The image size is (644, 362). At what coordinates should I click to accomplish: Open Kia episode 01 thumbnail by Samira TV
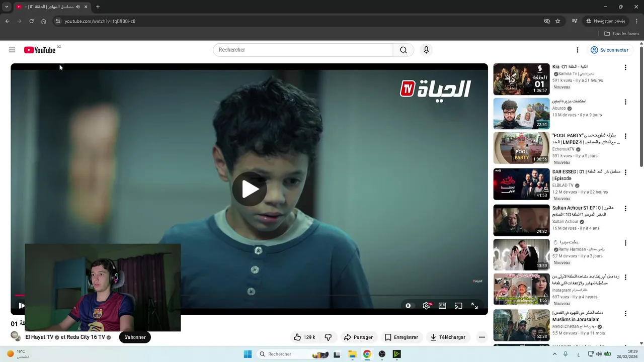pos(521,79)
